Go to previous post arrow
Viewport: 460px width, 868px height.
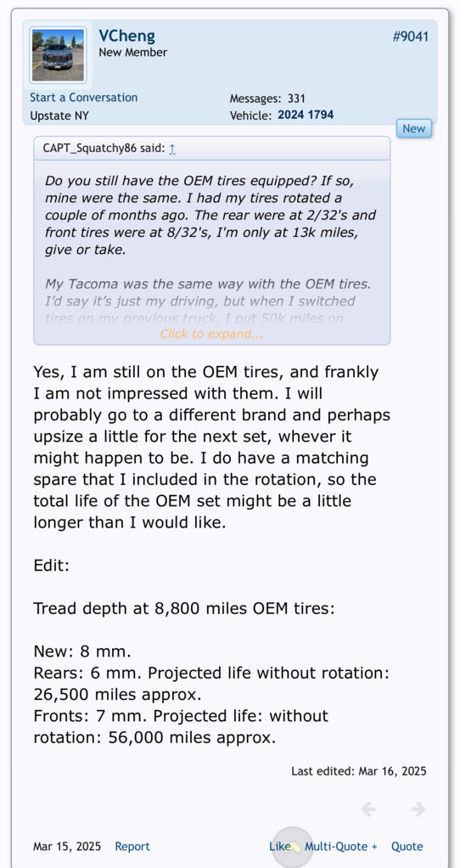369,809
